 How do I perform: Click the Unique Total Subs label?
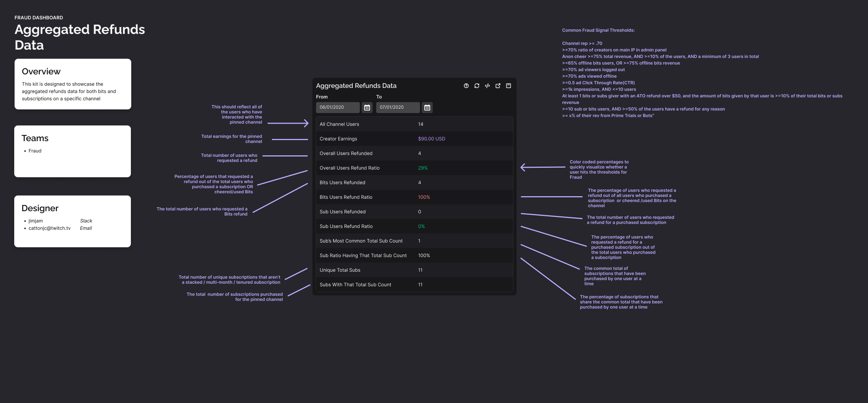(x=340, y=270)
